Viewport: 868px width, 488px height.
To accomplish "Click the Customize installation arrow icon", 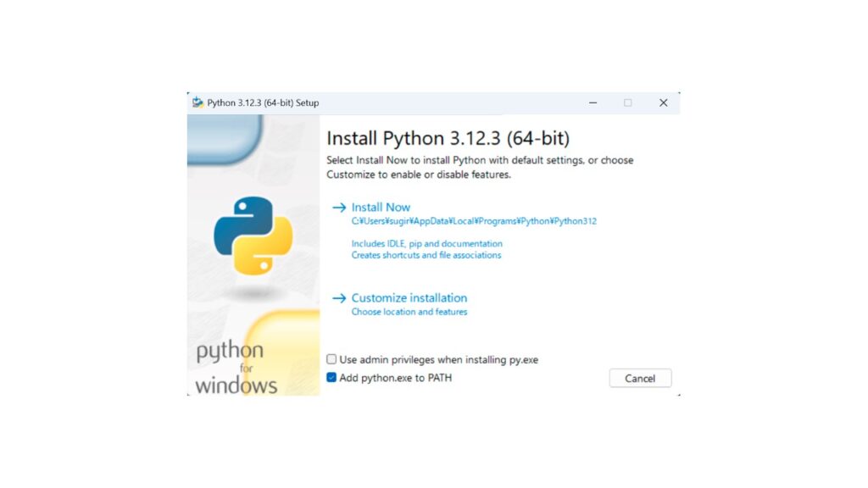I will [x=339, y=298].
